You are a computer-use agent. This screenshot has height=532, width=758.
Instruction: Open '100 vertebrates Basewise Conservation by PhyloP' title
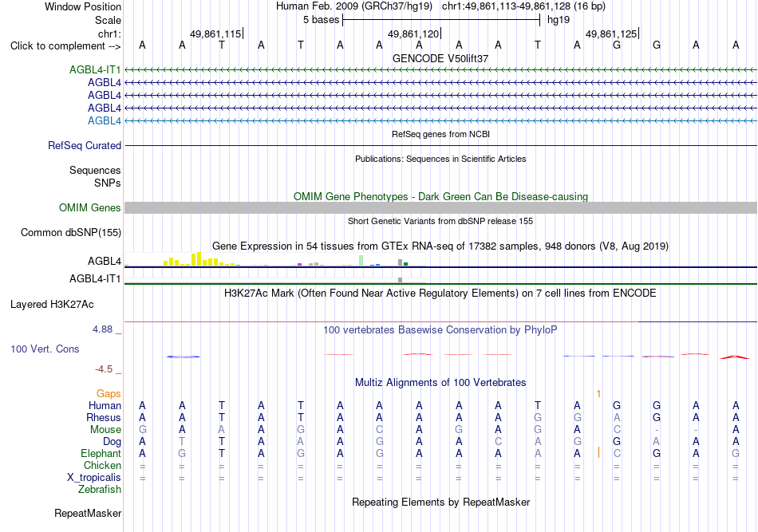point(440,330)
